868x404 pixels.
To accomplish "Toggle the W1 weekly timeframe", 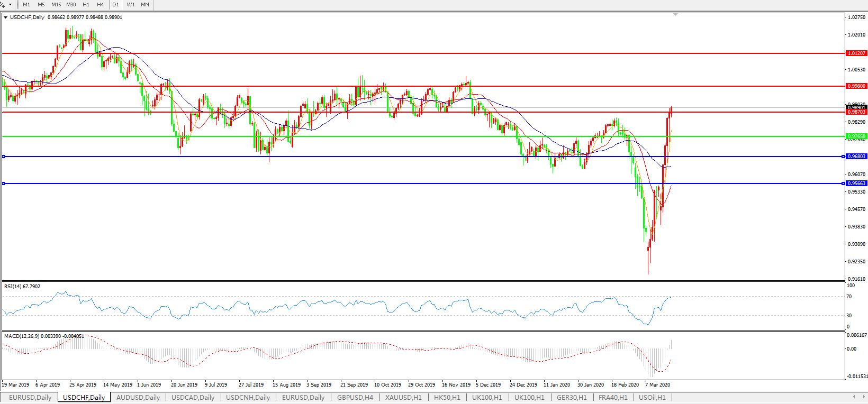I will click(131, 5).
